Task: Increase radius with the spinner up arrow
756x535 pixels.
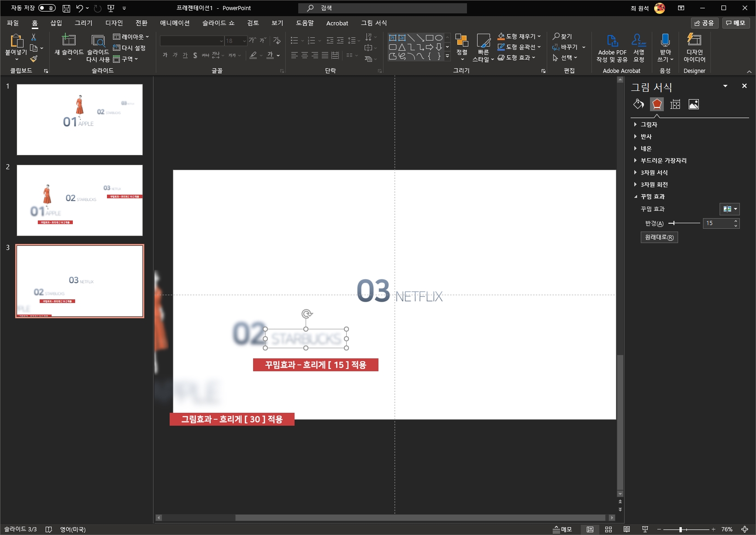Action: tap(736, 221)
